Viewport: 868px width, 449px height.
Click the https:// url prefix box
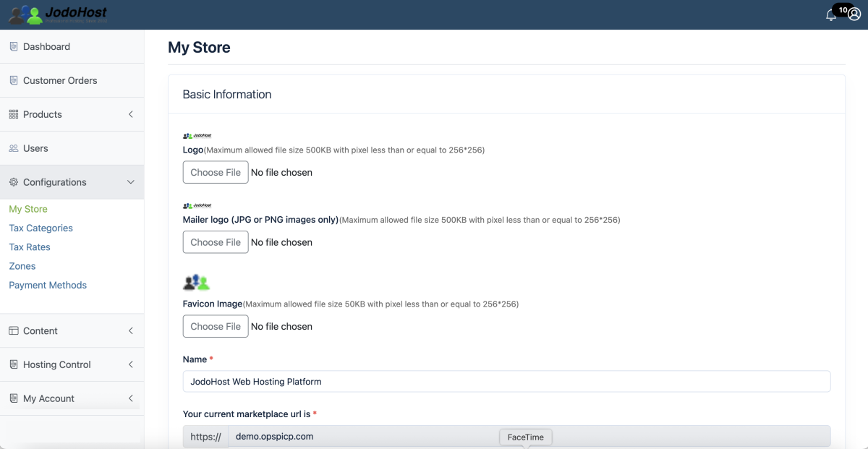205,437
